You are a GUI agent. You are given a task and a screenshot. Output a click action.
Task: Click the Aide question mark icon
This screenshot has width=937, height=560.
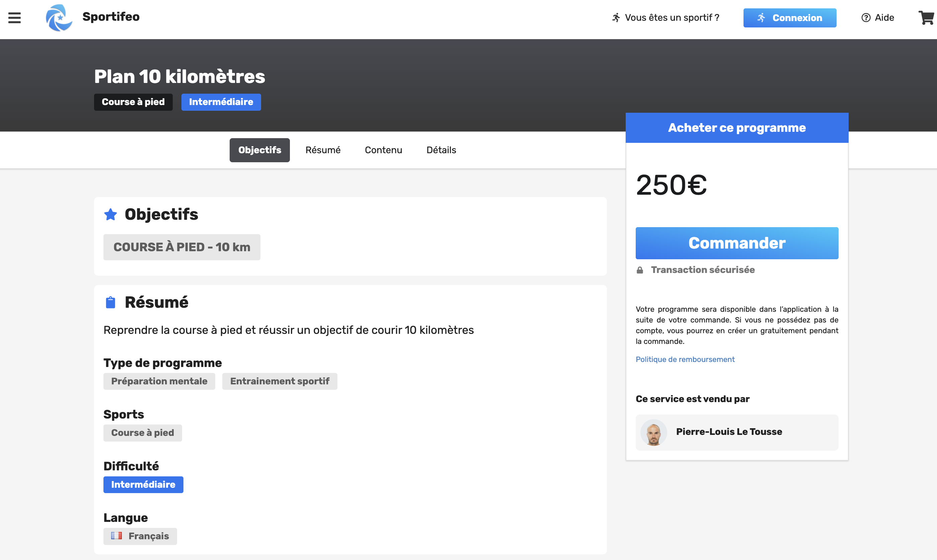pos(866,18)
